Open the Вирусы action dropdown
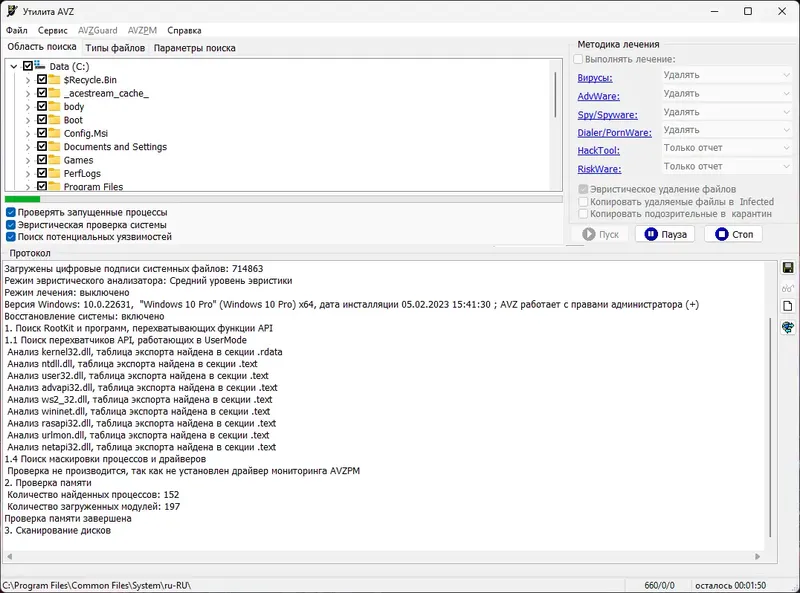 727,75
